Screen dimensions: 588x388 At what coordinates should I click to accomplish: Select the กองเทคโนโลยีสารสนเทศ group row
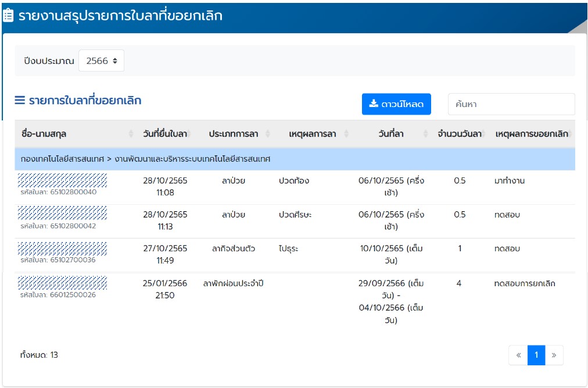294,159
